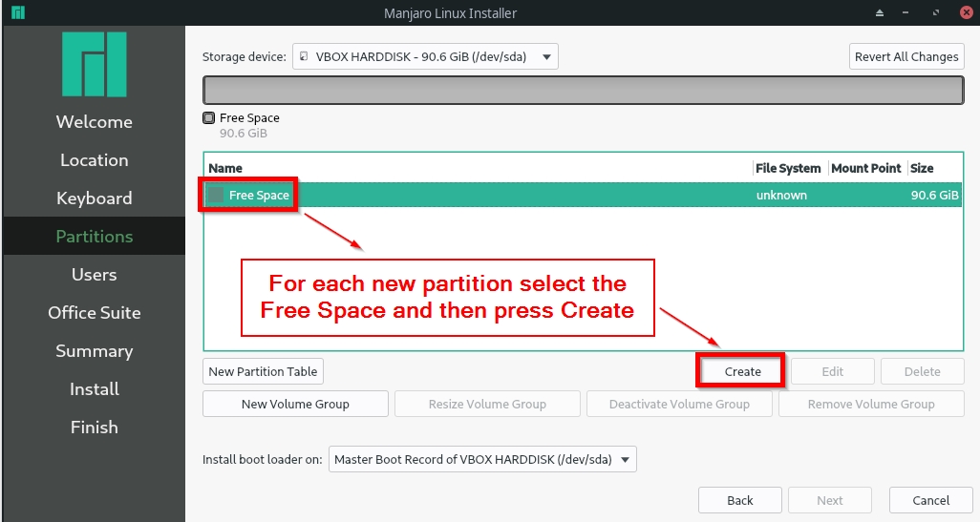The width and height of the screenshot is (980, 522).
Task: Click the Edit partition button
Action: click(x=833, y=371)
